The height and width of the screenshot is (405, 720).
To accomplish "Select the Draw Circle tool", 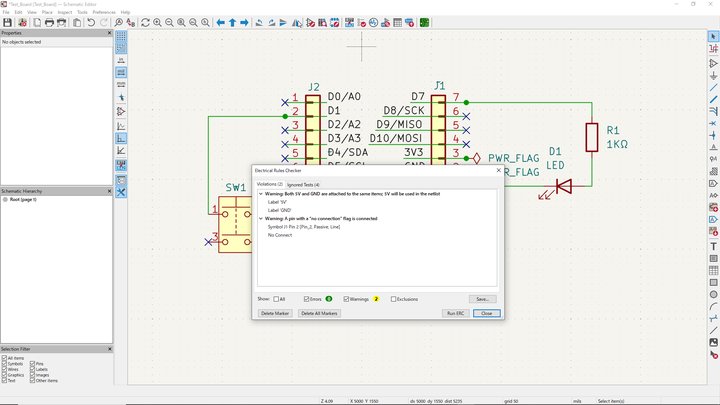I will tap(713, 294).
